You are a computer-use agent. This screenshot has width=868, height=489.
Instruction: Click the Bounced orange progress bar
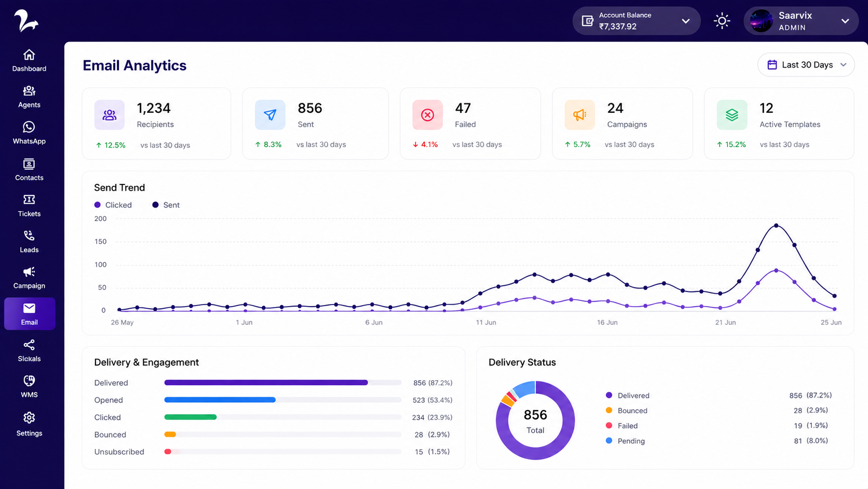170,434
